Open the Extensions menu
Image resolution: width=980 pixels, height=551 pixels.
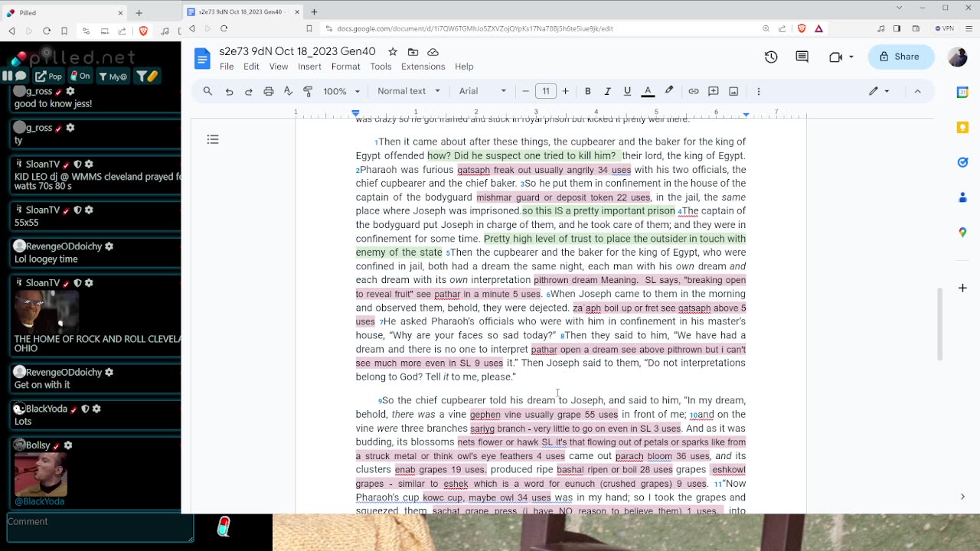tap(423, 67)
